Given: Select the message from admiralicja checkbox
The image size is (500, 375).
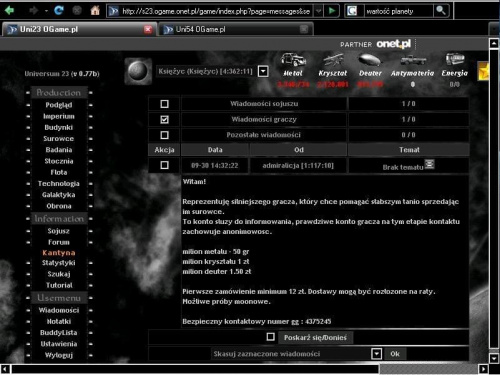Looking at the screenshot, I should click(164, 165).
